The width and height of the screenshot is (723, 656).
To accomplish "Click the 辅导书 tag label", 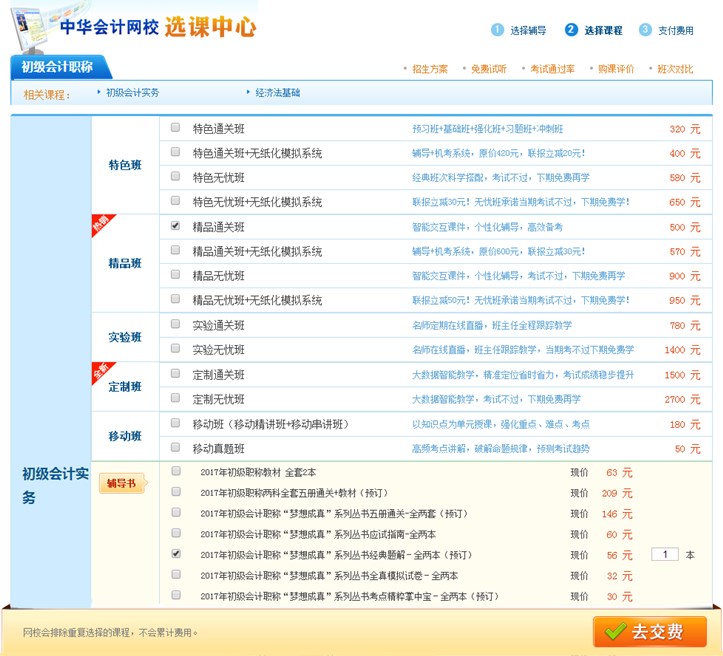I will (x=122, y=484).
